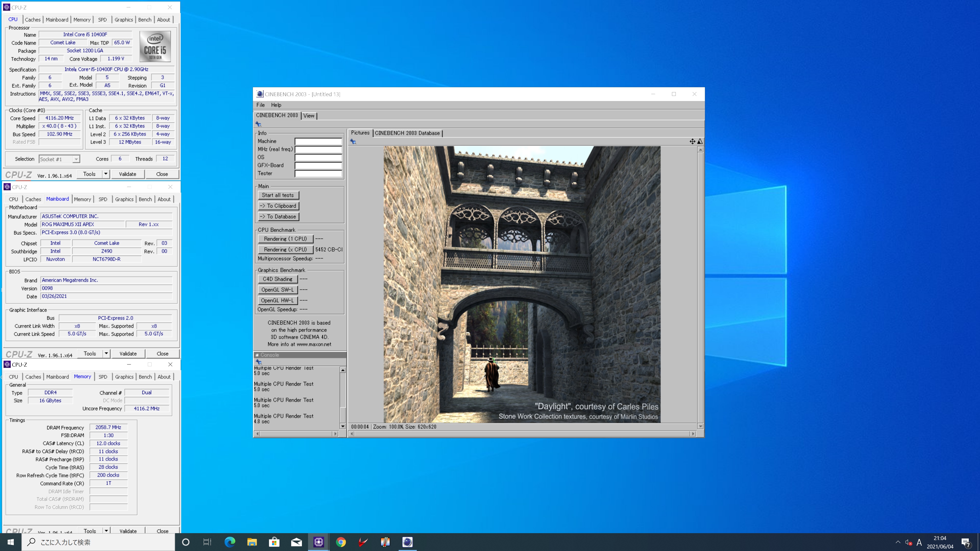Image resolution: width=980 pixels, height=551 pixels.
Task: Switch to CPU-Z via its taskbar icon
Action: (318, 542)
